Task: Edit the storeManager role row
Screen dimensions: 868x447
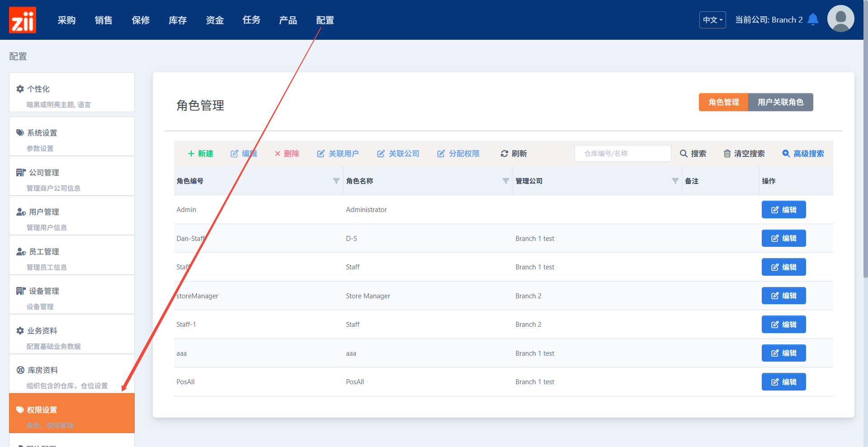Action: 783,296
